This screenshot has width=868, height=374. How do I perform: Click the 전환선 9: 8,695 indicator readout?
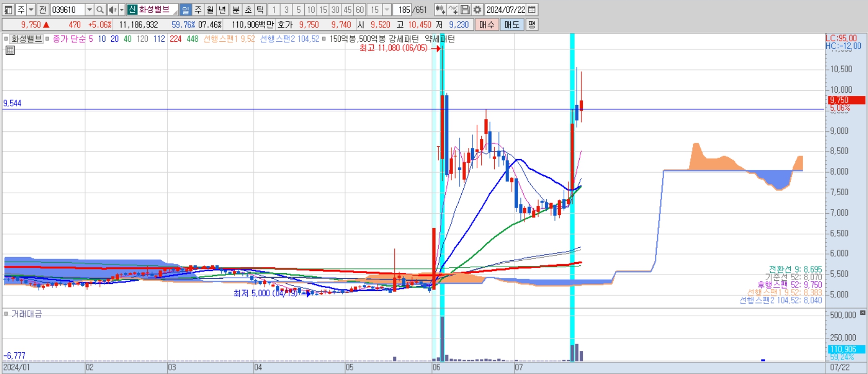click(795, 269)
